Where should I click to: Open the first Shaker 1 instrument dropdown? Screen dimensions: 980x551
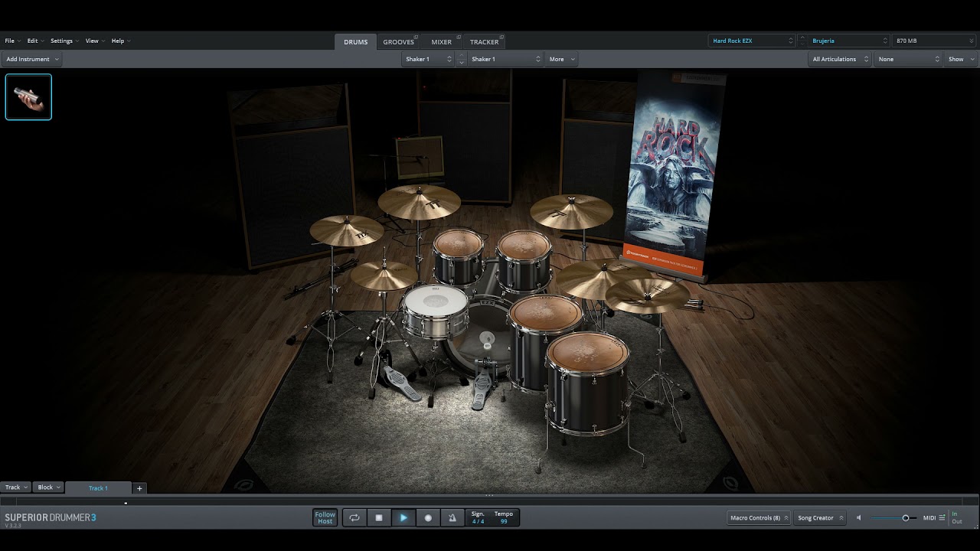point(428,59)
